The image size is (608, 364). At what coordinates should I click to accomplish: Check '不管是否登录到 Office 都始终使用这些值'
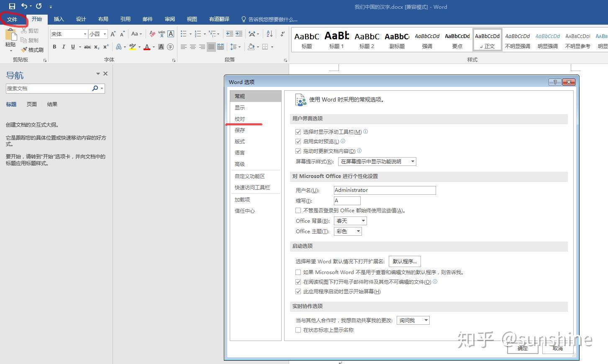pyautogui.click(x=298, y=211)
